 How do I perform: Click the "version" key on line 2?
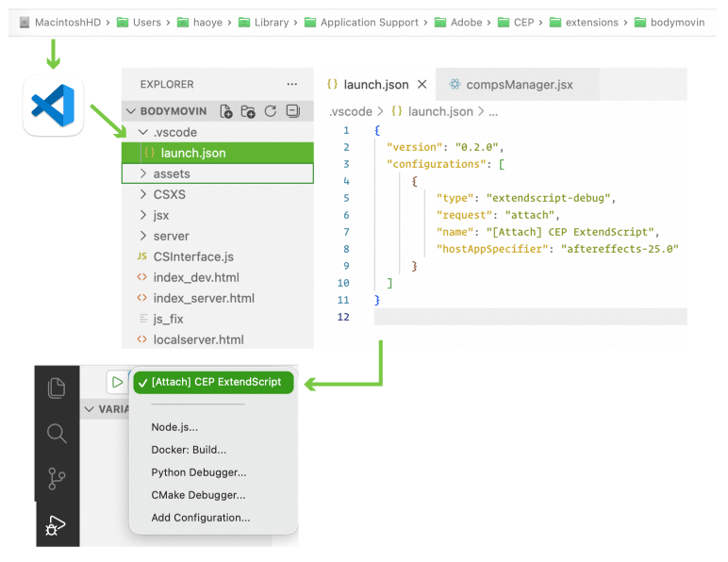414,147
